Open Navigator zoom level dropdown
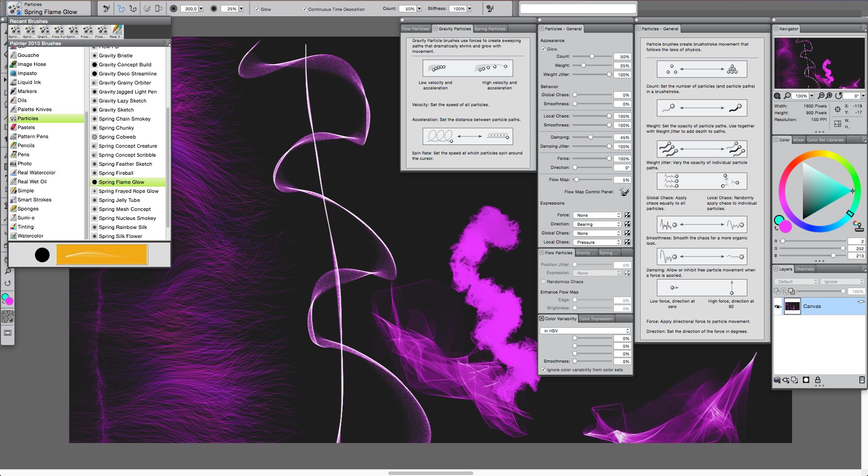The width and height of the screenshot is (868, 476). pos(812,96)
